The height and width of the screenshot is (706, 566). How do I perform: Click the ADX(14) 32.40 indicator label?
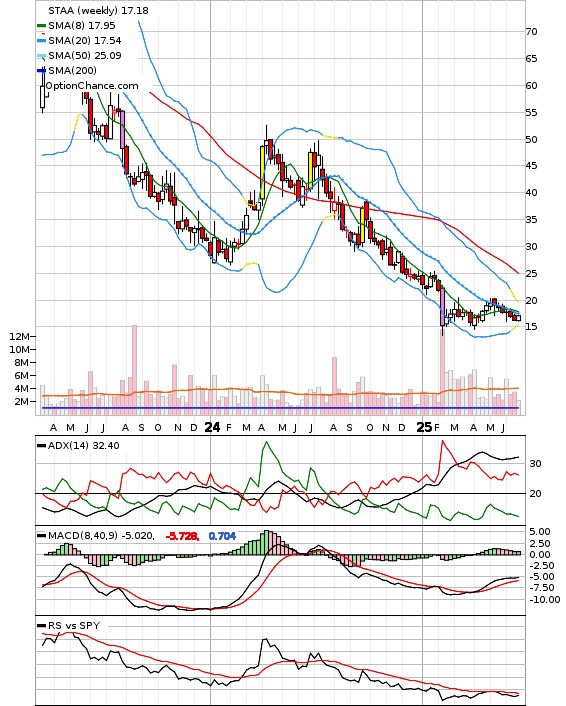[x=83, y=446]
